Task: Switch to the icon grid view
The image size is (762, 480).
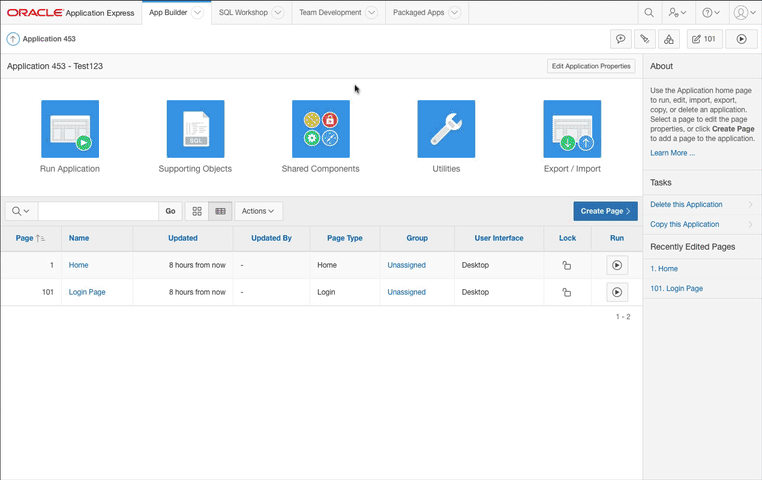Action: (x=197, y=211)
